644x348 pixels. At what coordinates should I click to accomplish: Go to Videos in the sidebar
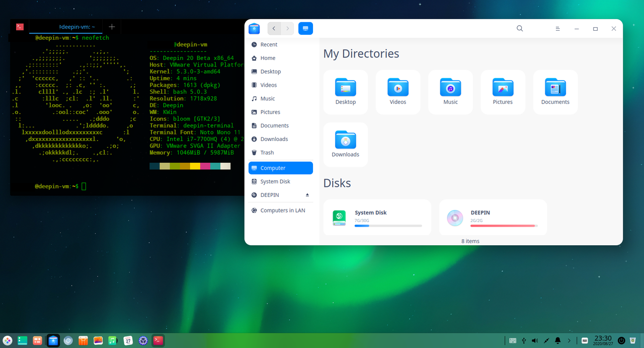(281, 85)
